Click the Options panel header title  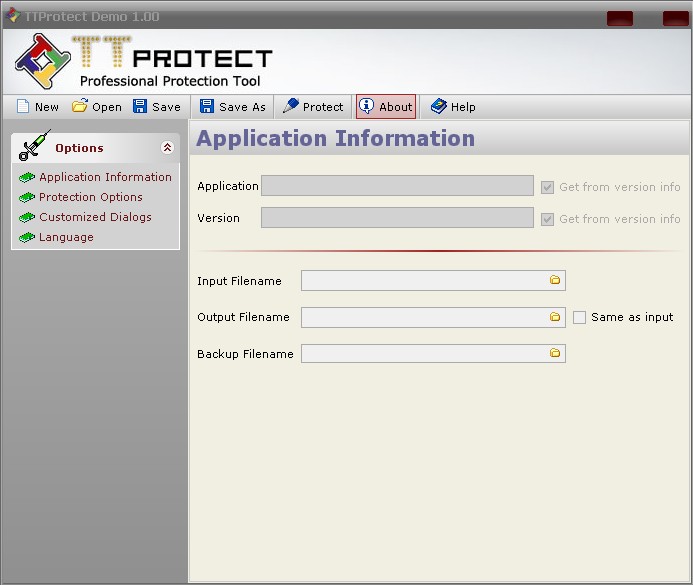[79, 148]
